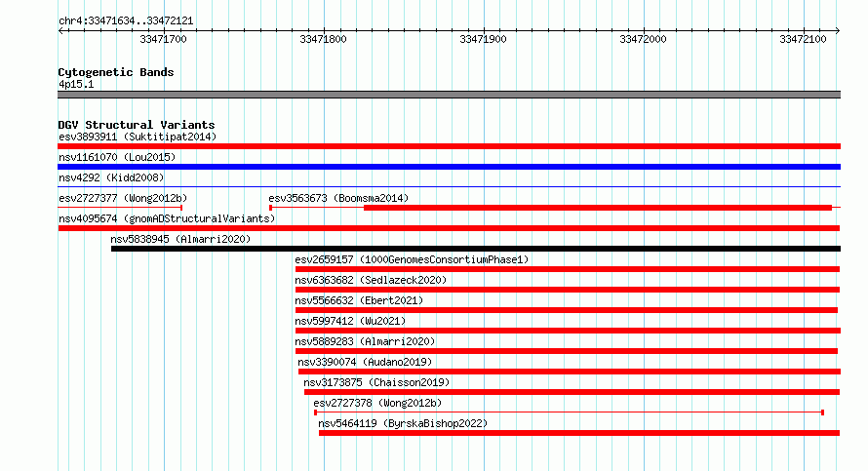868x471 pixels.
Task: Open nsv3390074 (Audano2019) variant label
Action: coord(365,362)
